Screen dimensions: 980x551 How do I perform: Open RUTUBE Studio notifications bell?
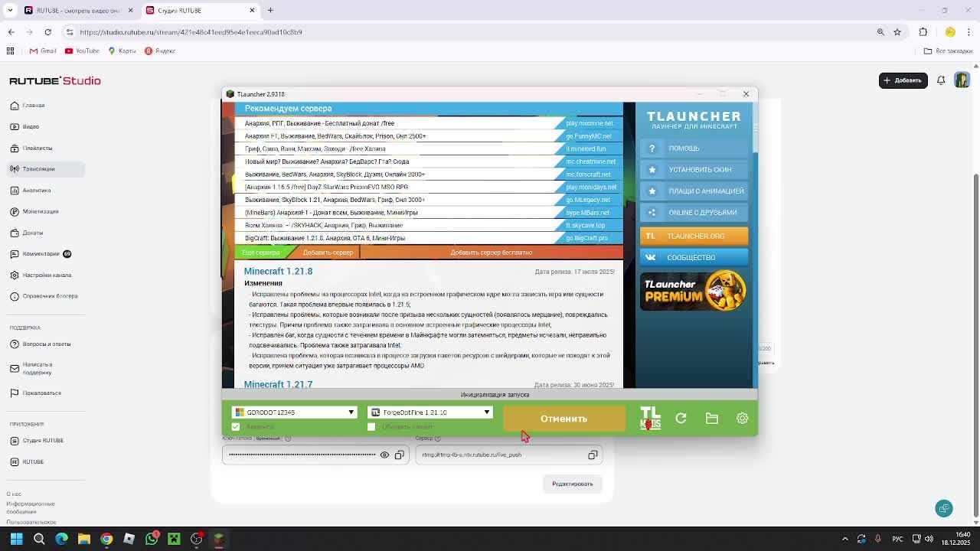click(x=941, y=80)
